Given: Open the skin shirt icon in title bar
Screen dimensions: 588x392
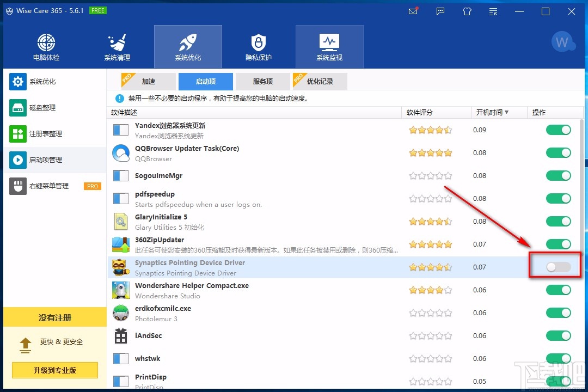Looking at the screenshot, I should coord(467,11).
